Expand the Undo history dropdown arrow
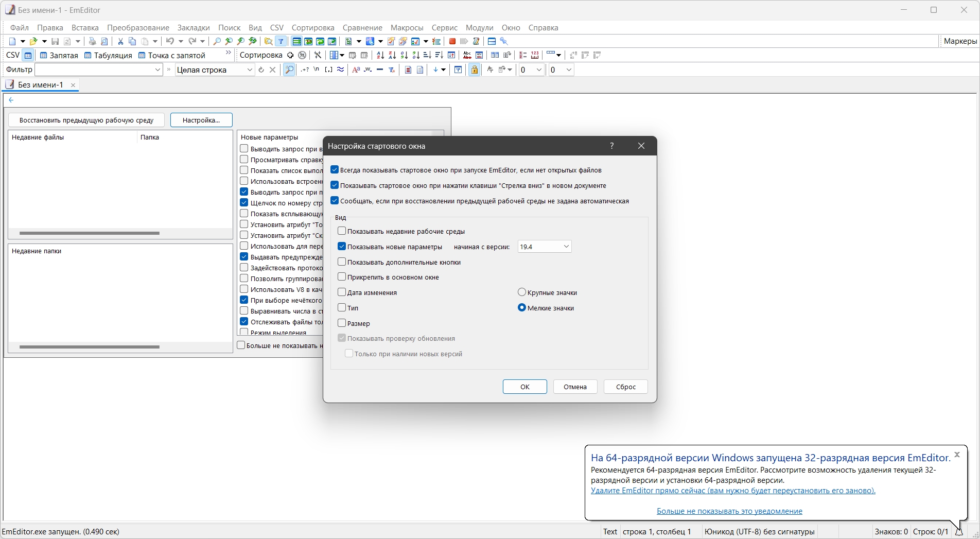The width and height of the screenshot is (980, 539). coord(180,41)
